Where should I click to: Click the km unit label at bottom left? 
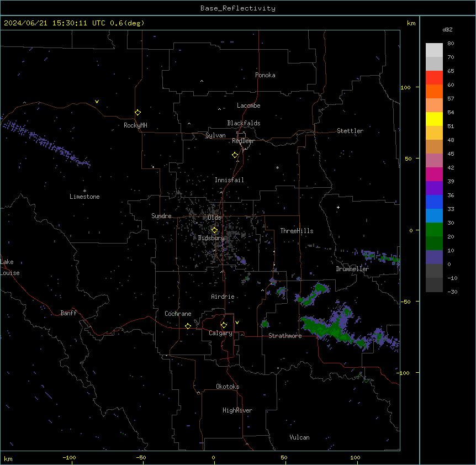click(8, 459)
